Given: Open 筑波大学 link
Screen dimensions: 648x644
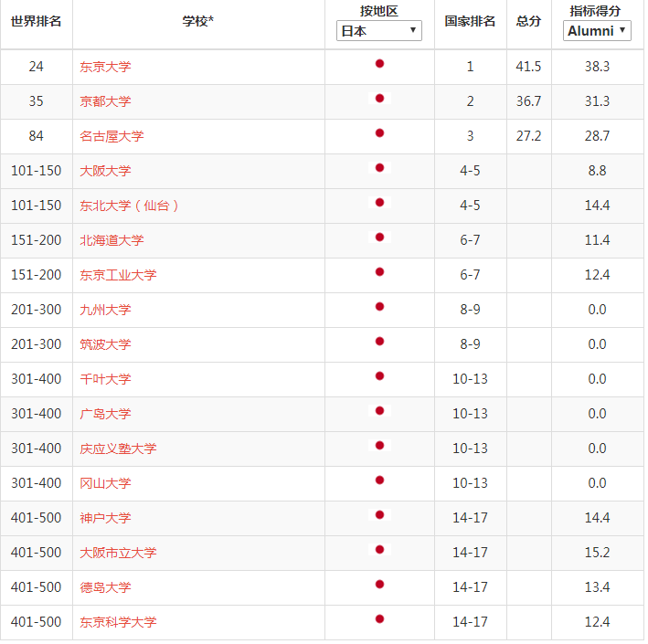Looking at the screenshot, I should 105,344.
